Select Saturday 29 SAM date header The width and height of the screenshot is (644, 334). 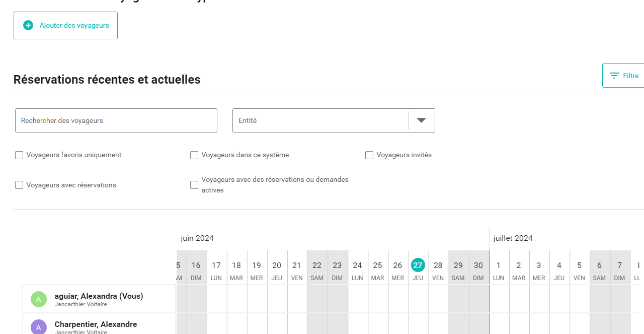[458, 270]
